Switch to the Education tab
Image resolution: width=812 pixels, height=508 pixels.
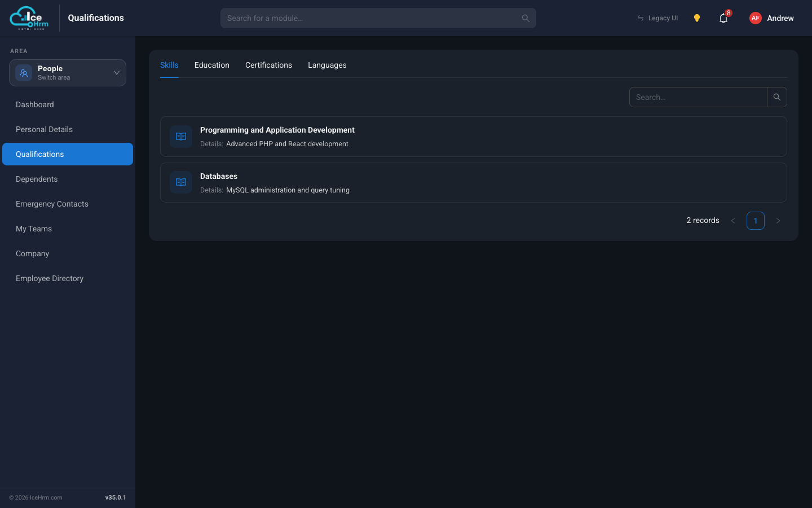pos(212,65)
